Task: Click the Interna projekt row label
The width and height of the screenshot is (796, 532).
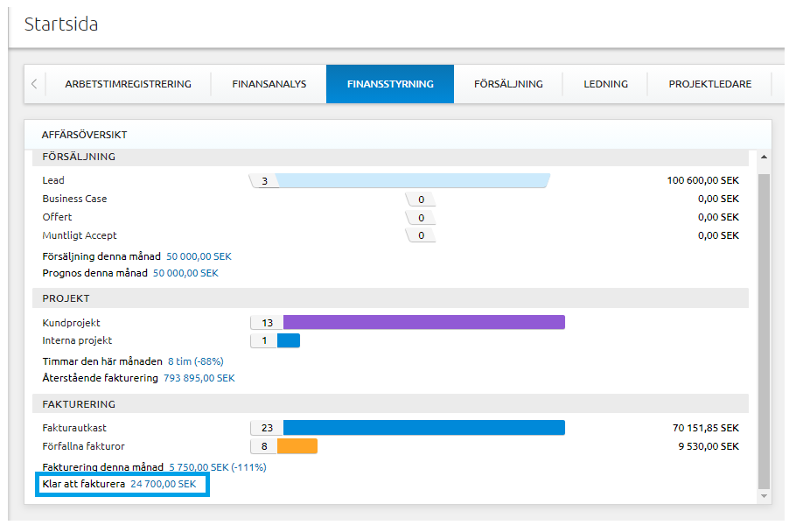Action: tap(77, 340)
